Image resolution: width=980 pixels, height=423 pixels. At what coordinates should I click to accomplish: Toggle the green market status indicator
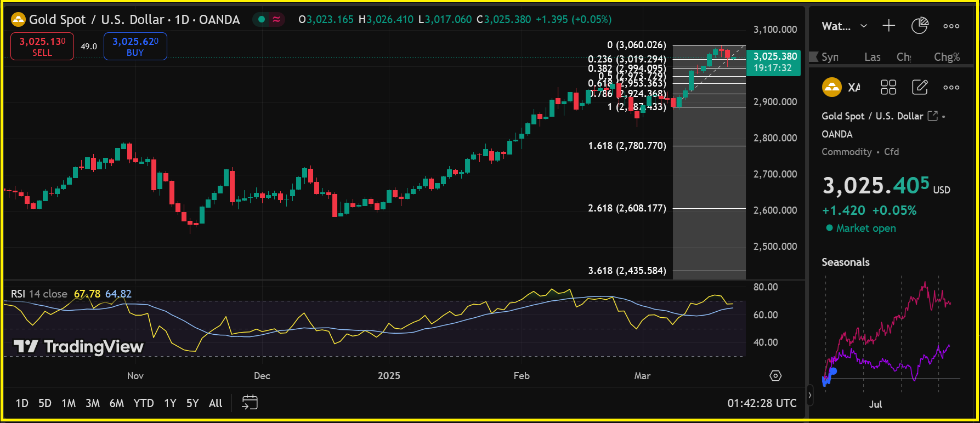click(x=262, y=20)
